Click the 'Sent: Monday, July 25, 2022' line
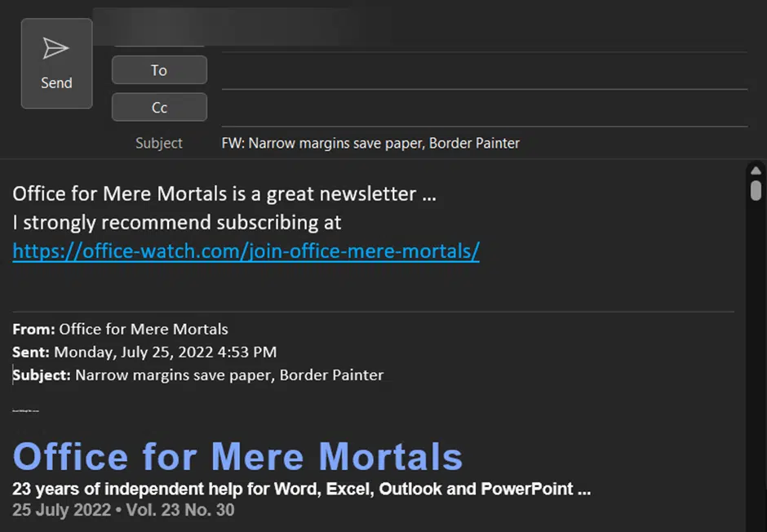767x532 pixels. (144, 352)
